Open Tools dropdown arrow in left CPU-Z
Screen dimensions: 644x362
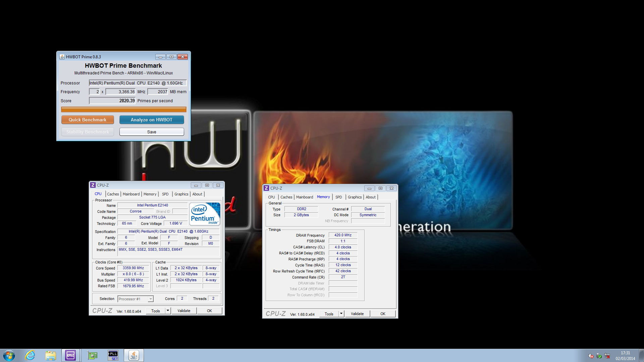pyautogui.click(x=168, y=311)
